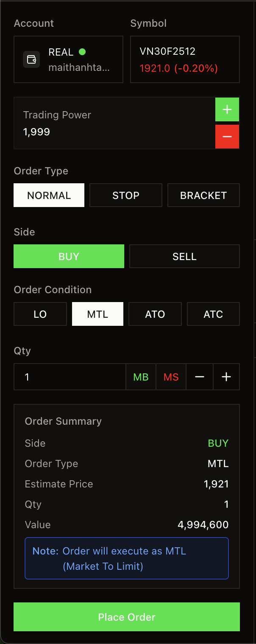Select the NORMAL order type
This screenshot has width=256, height=644.
[49, 195]
